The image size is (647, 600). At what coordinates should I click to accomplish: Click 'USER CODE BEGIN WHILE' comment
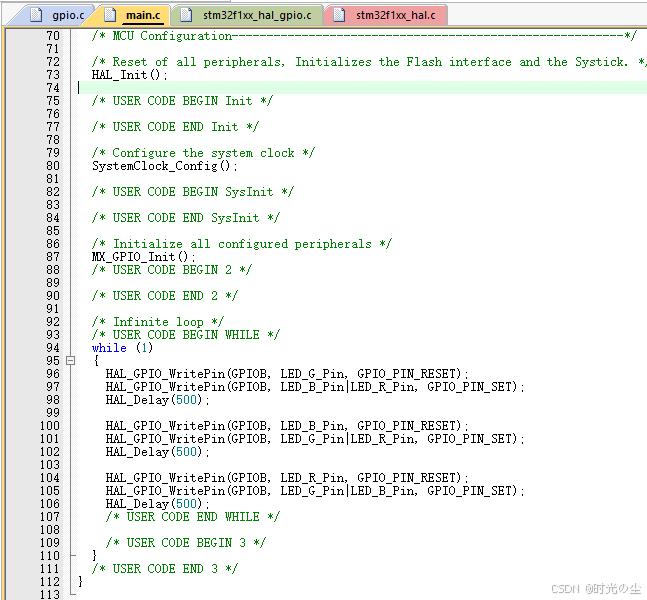tap(186, 335)
